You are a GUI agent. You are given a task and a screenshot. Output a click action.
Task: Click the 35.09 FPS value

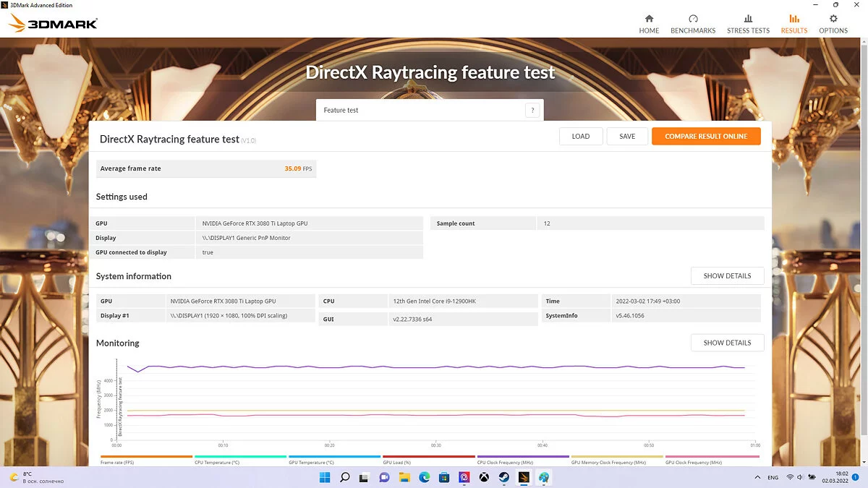pyautogui.click(x=298, y=168)
